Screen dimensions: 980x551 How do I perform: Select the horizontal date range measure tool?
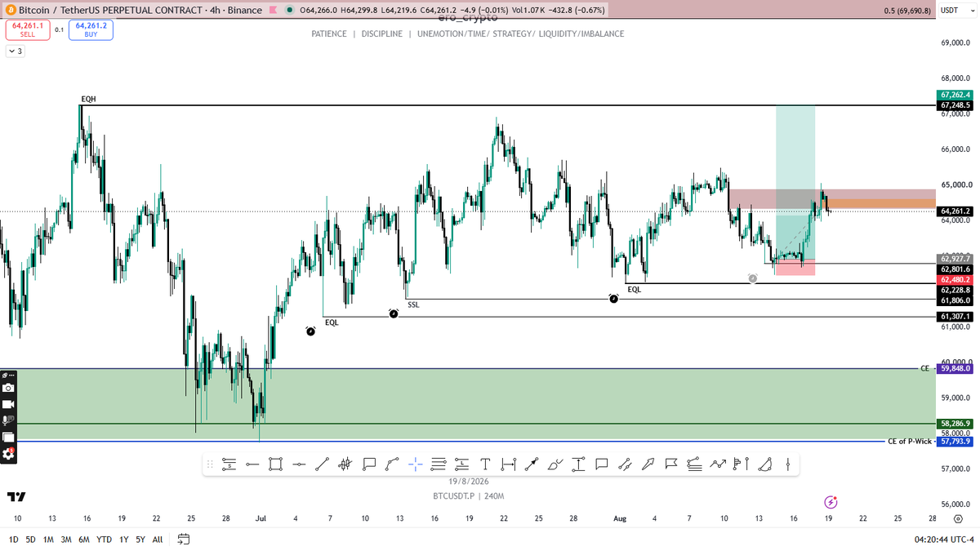(x=508, y=464)
